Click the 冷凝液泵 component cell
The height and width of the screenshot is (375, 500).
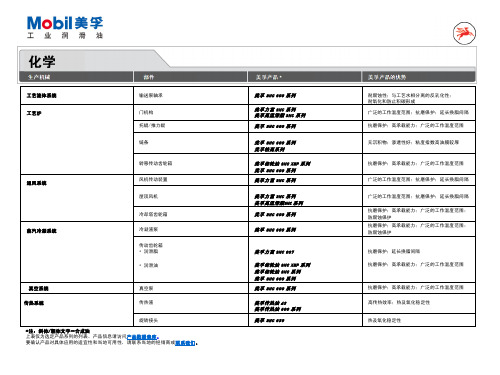coord(148,229)
